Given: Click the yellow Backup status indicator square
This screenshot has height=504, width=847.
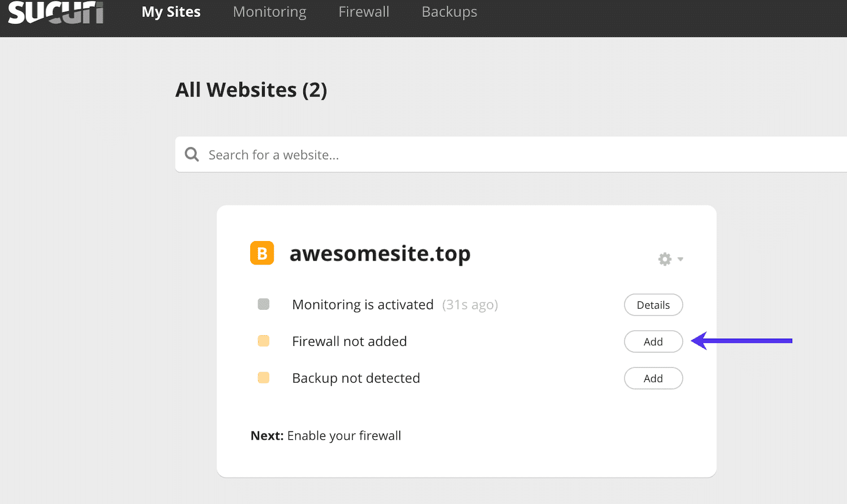Looking at the screenshot, I should point(264,378).
